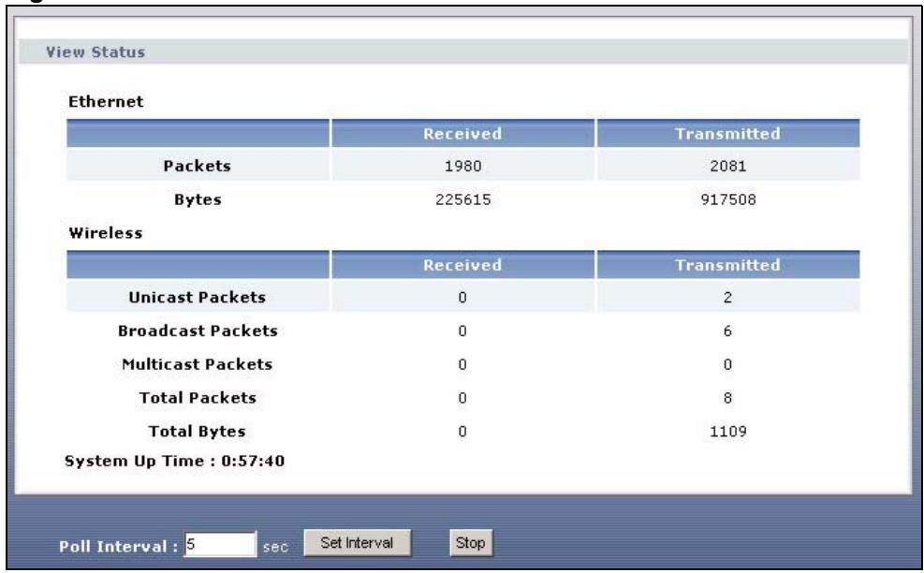Select the Unicast Packets row label
This screenshot has width=924, height=573.
(198, 297)
